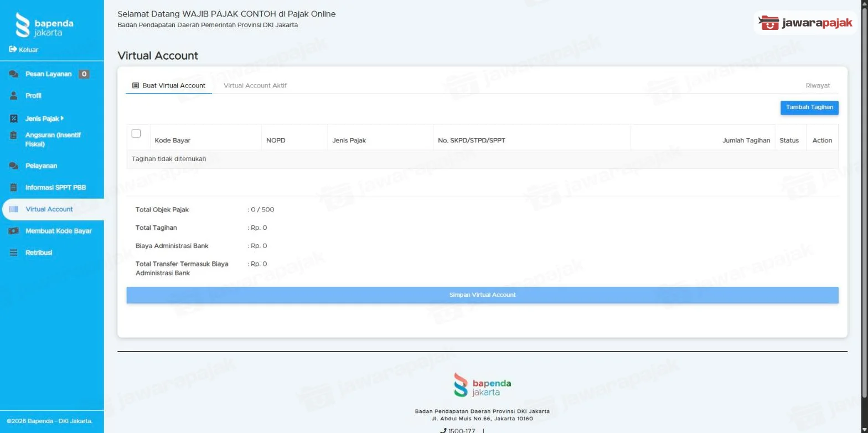Click the bapenda jakarta logo in the sidebar
The image size is (868, 433).
tap(45, 25)
